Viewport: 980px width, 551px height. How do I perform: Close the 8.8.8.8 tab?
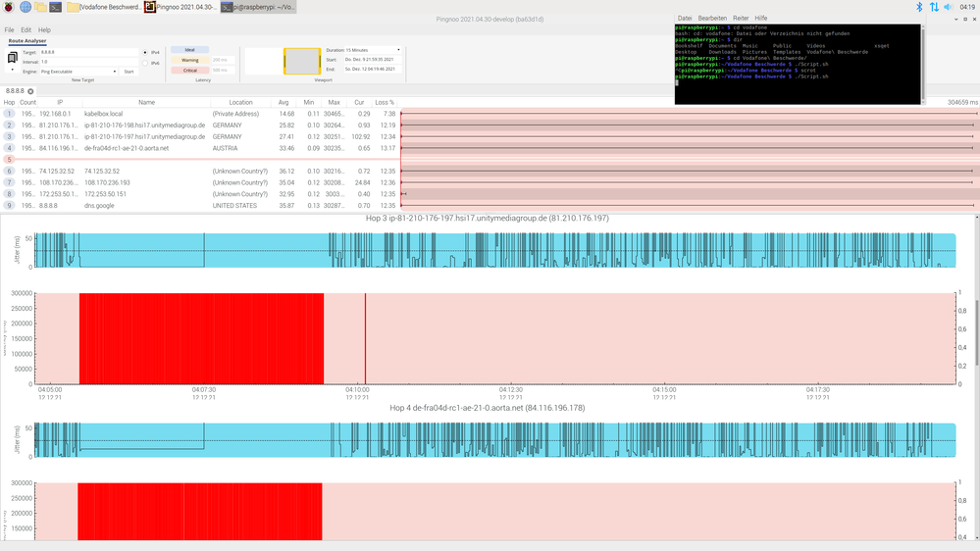(30, 91)
